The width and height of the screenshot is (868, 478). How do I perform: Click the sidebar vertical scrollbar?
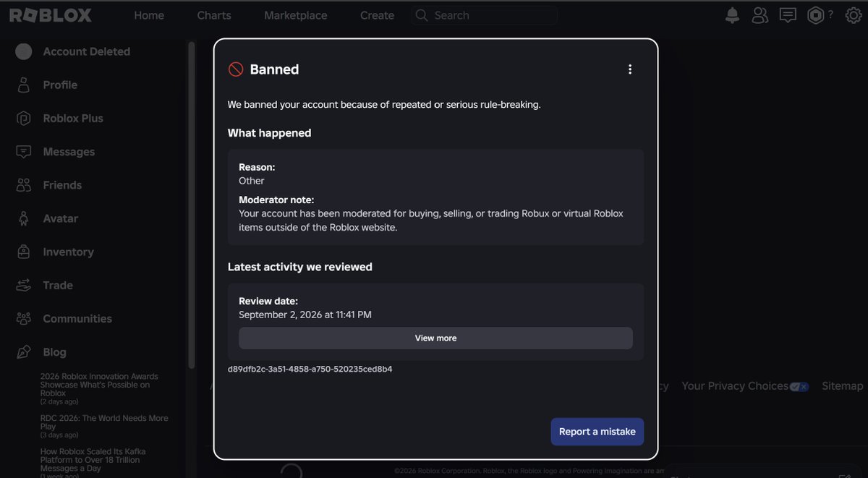[x=192, y=205]
